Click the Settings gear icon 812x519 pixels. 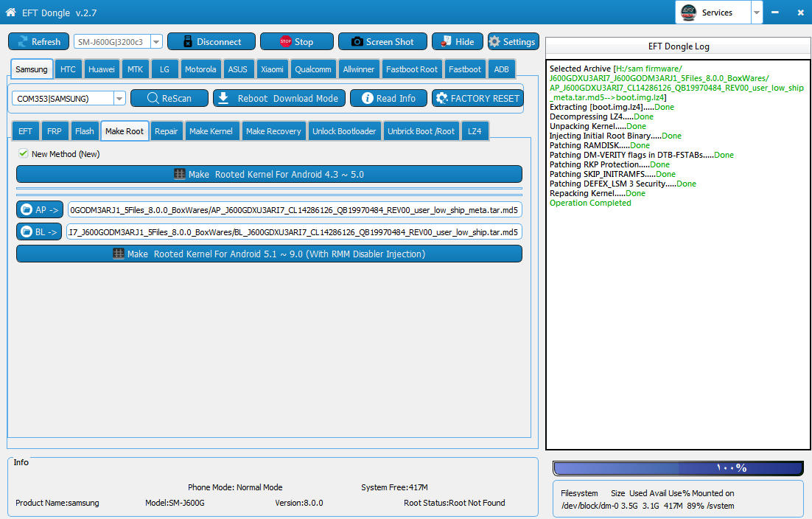point(494,41)
